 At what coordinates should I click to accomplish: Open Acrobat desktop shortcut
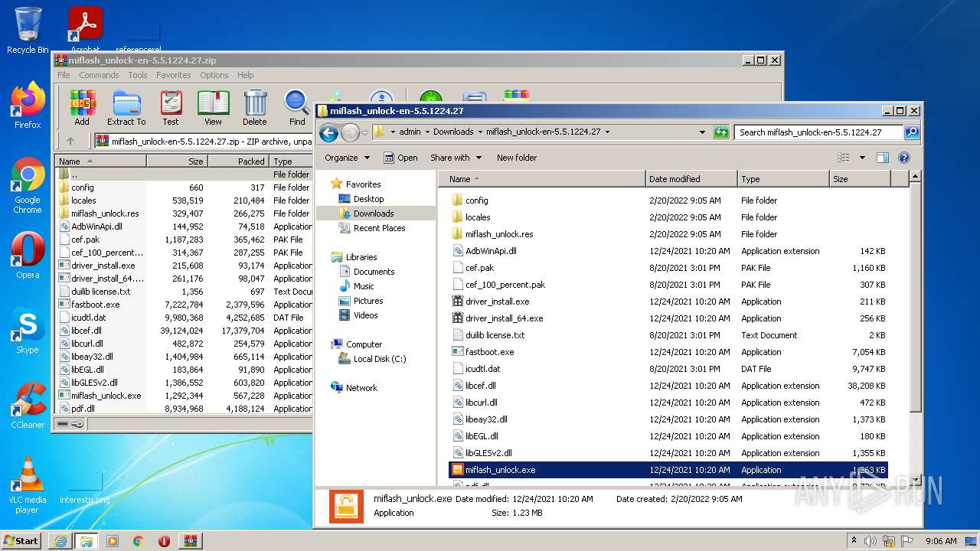point(85,31)
